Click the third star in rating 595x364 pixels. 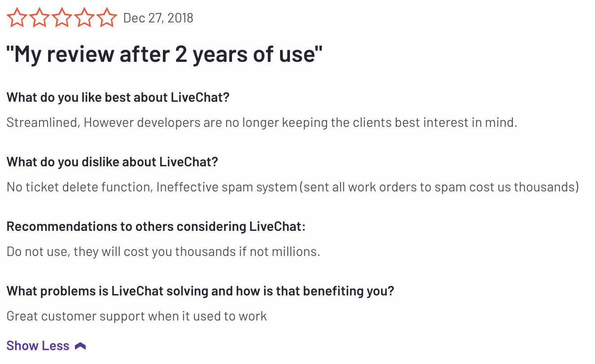tap(62, 18)
